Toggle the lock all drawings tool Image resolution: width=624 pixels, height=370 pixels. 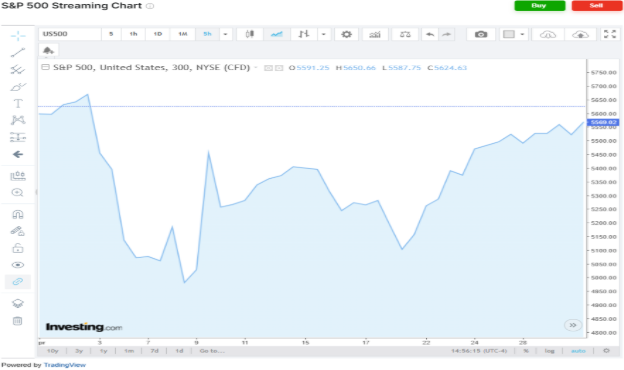pos(18,248)
